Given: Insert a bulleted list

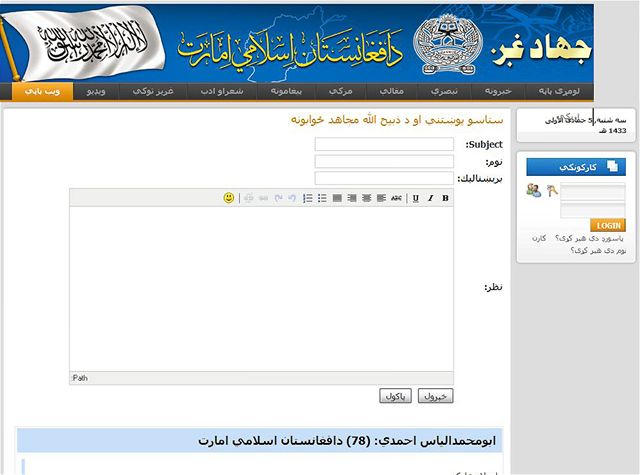Looking at the screenshot, I should pos(322,198).
